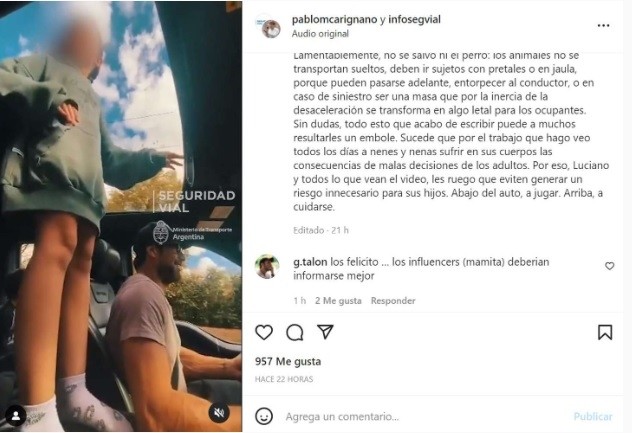Open comments via speech bubble icon

click(295, 333)
